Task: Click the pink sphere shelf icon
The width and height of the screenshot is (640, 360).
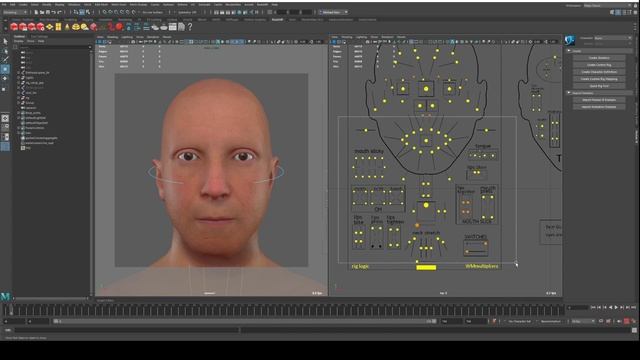Action: pos(93,27)
